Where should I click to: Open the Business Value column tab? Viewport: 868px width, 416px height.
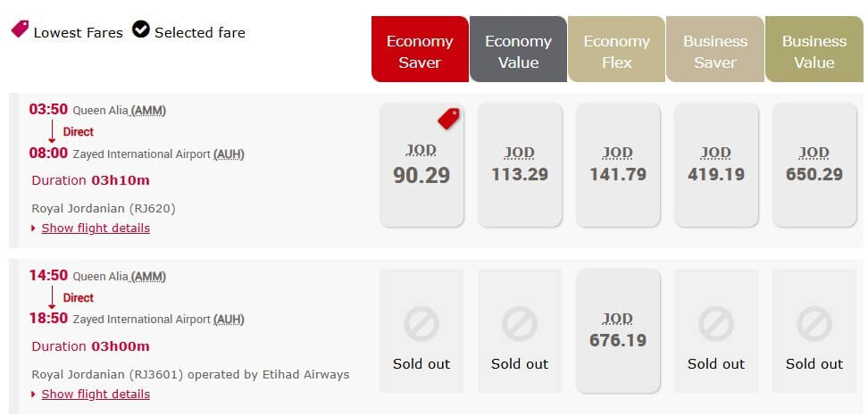814,49
